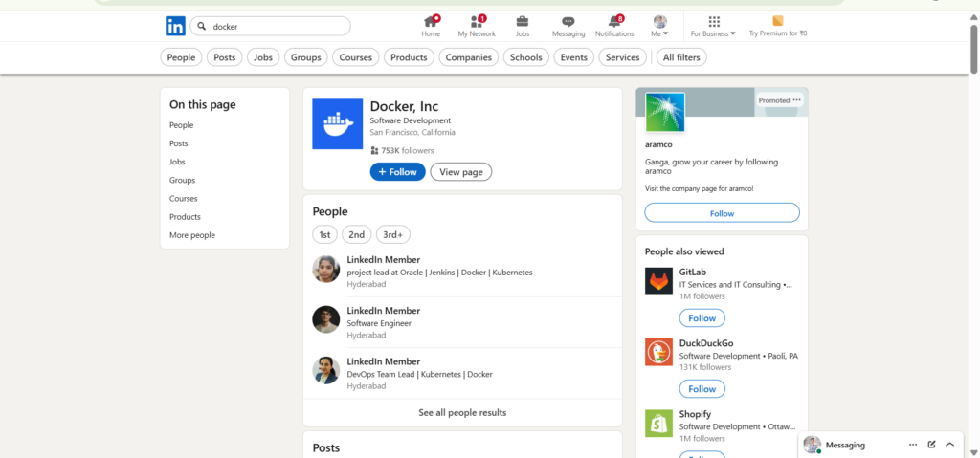Click the LinkedIn logo icon
Screen dimensions: 980x458
(175, 27)
